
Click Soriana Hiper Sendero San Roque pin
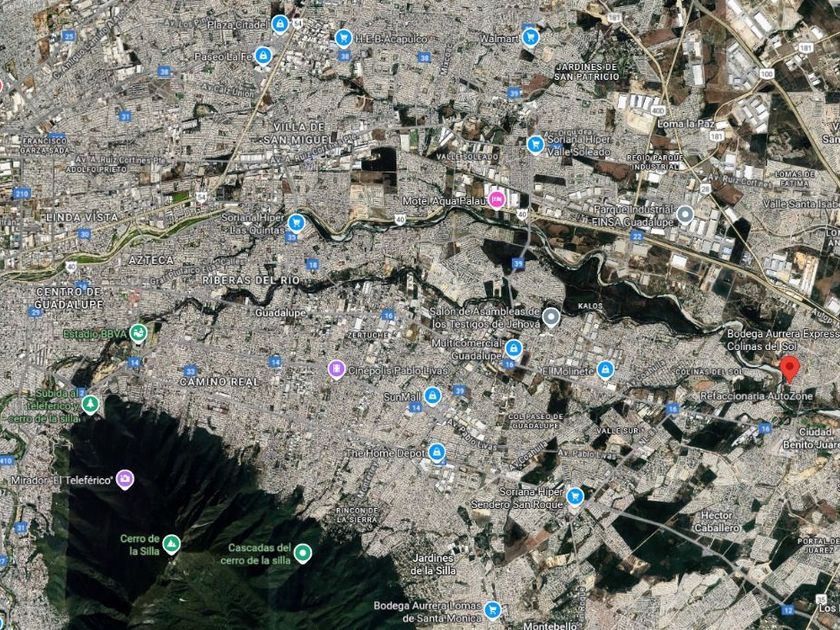click(575, 496)
